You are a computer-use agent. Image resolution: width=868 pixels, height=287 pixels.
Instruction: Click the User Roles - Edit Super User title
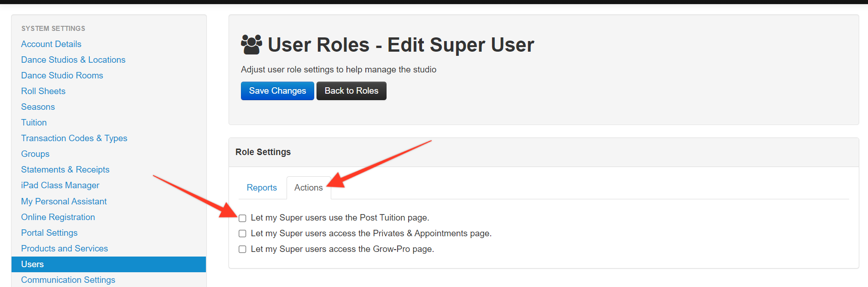(401, 45)
